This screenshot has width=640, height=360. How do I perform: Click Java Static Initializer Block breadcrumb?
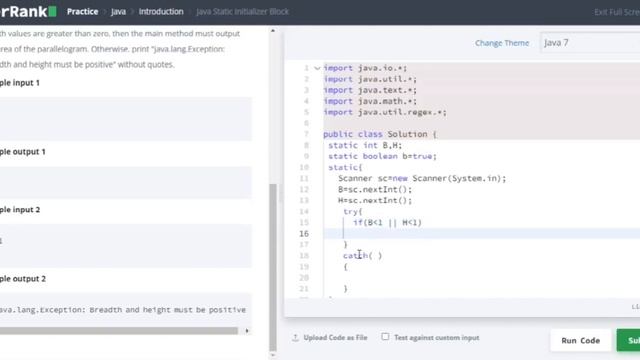coord(242,12)
